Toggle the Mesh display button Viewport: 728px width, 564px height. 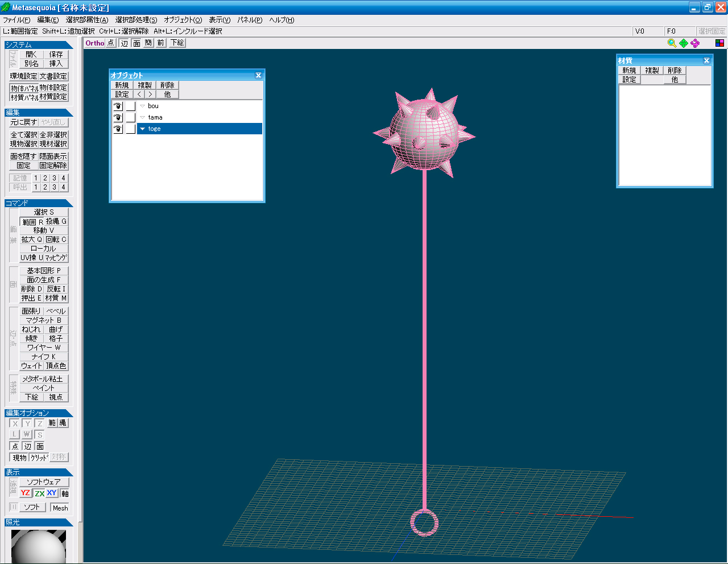tap(60, 508)
